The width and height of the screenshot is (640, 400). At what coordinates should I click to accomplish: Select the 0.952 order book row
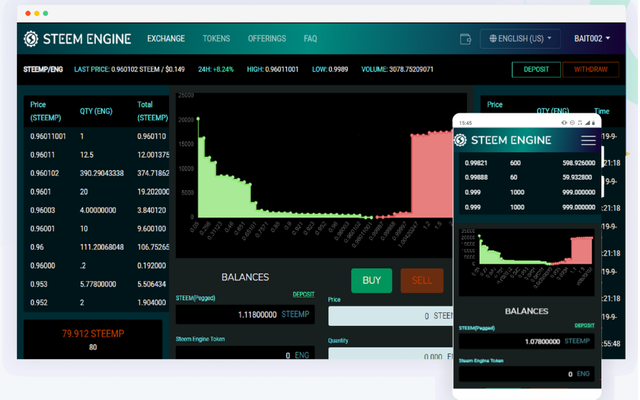(97, 302)
